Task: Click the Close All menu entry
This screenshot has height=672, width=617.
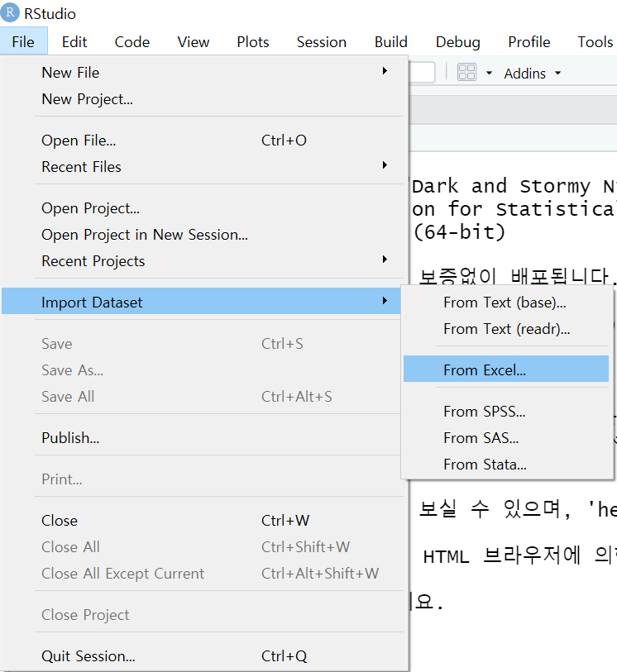Action: click(x=201, y=547)
